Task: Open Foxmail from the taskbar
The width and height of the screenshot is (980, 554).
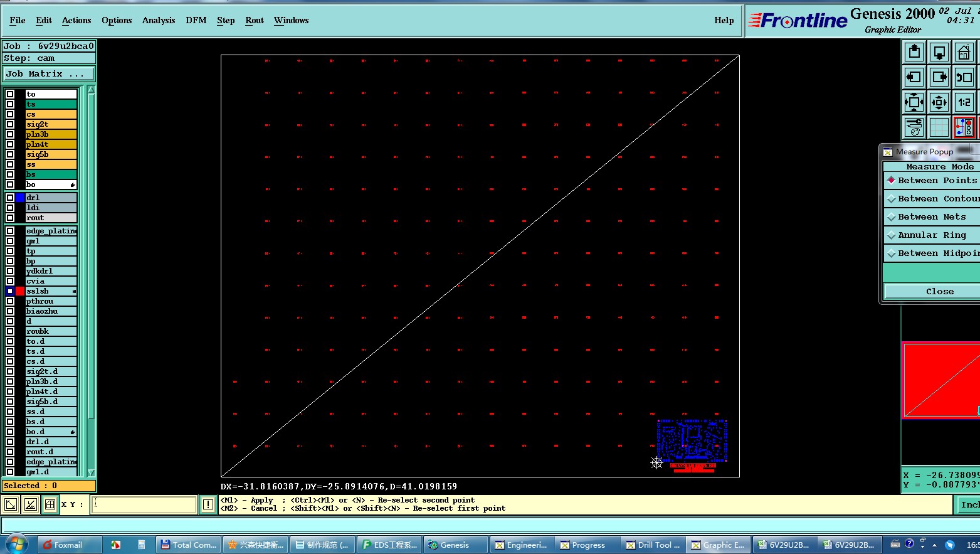Action: click(x=69, y=545)
